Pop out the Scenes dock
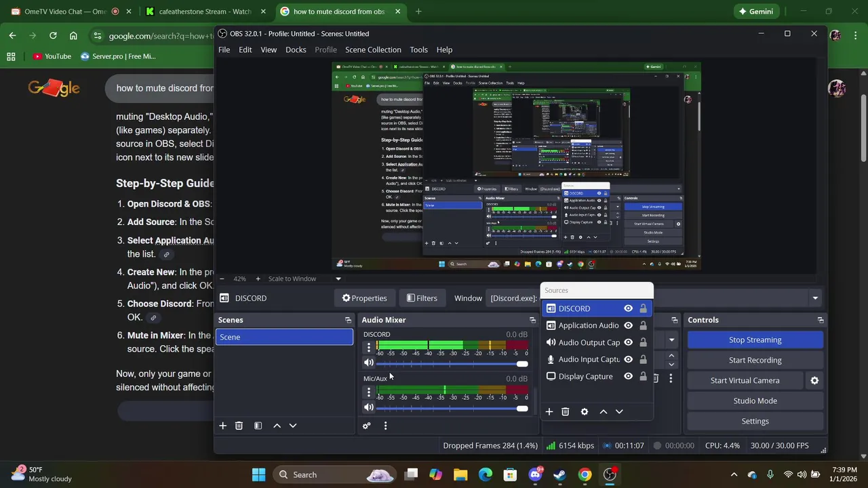The width and height of the screenshot is (868, 488). pyautogui.click(x=348, y=320)
